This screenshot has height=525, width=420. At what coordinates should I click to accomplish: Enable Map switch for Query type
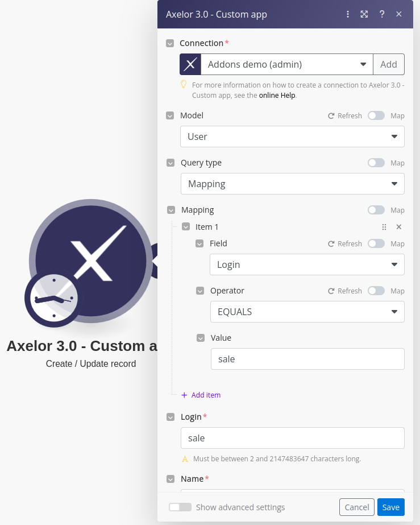pyautogui.click(x=376, y=163)
